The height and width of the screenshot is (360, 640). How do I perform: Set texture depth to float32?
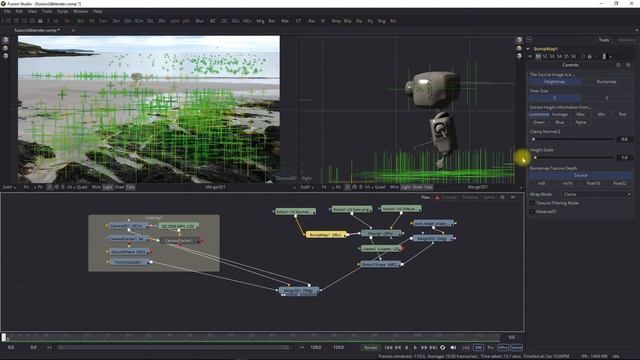(x=620, y=183)
